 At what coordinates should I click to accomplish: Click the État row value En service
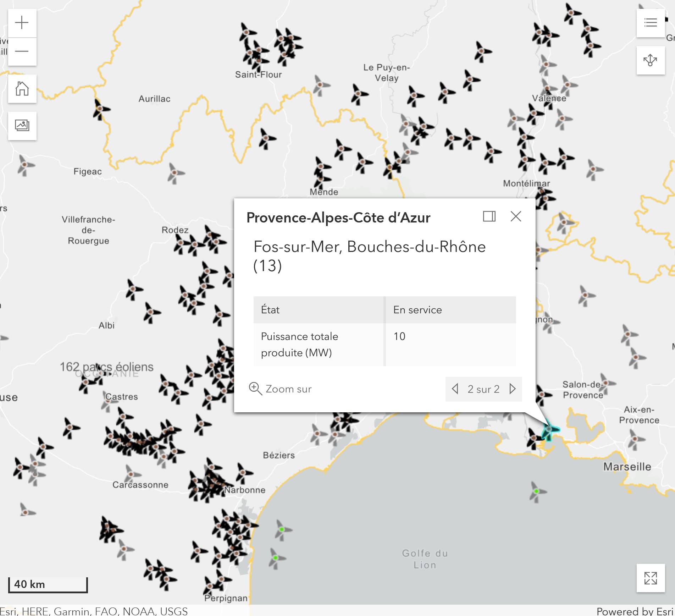tap(417, 310)
